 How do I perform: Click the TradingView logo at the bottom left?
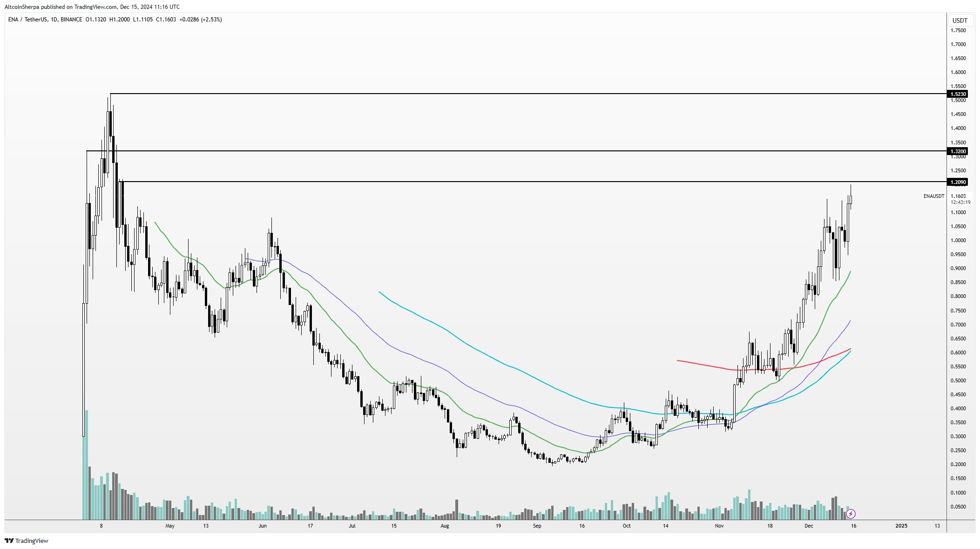pos(27,541)
